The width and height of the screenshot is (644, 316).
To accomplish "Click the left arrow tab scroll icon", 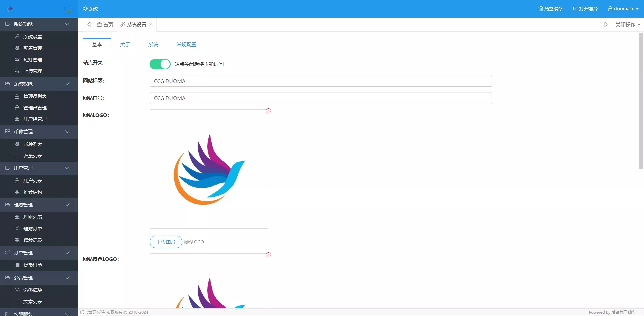I will coord(89,25).
